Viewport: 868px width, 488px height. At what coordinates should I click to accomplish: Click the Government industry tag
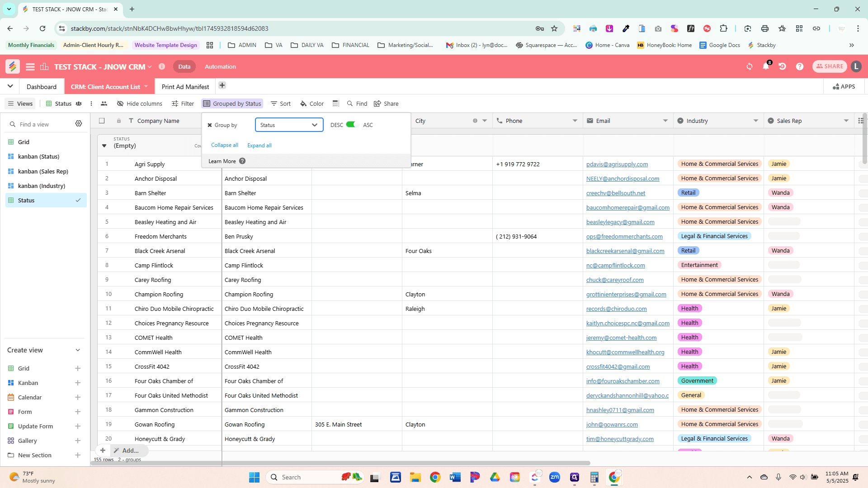697,381
